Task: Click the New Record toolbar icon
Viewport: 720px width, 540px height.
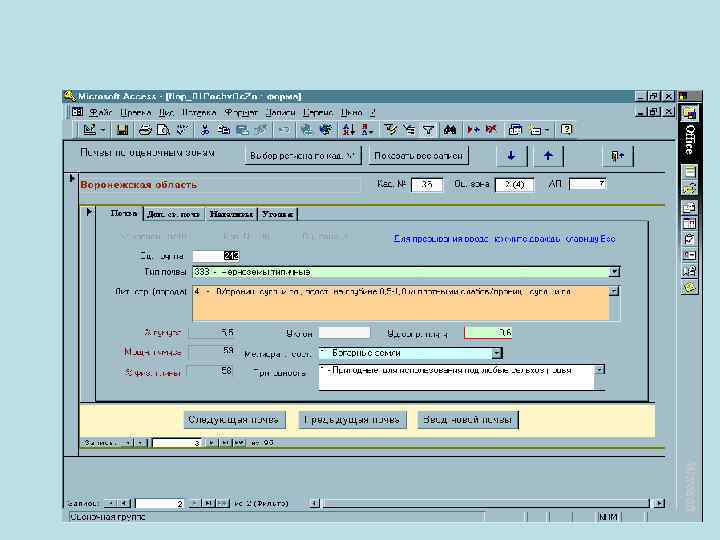Action: coord(472,130)
